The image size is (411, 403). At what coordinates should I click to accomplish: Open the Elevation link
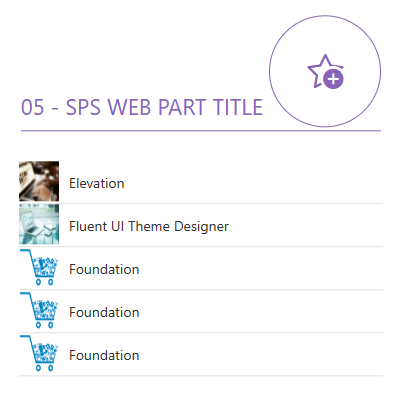point(97,183)
